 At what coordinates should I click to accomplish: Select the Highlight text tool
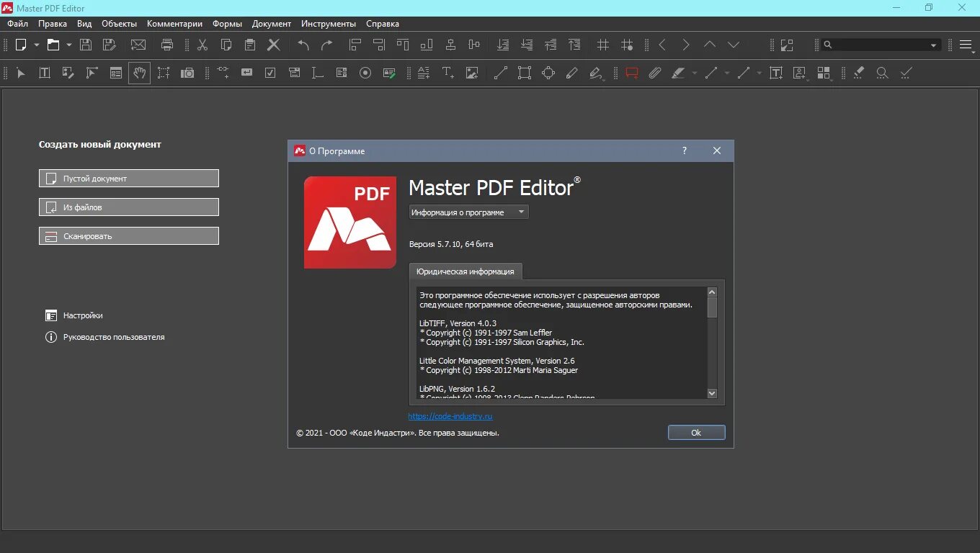tap(678, 73)
